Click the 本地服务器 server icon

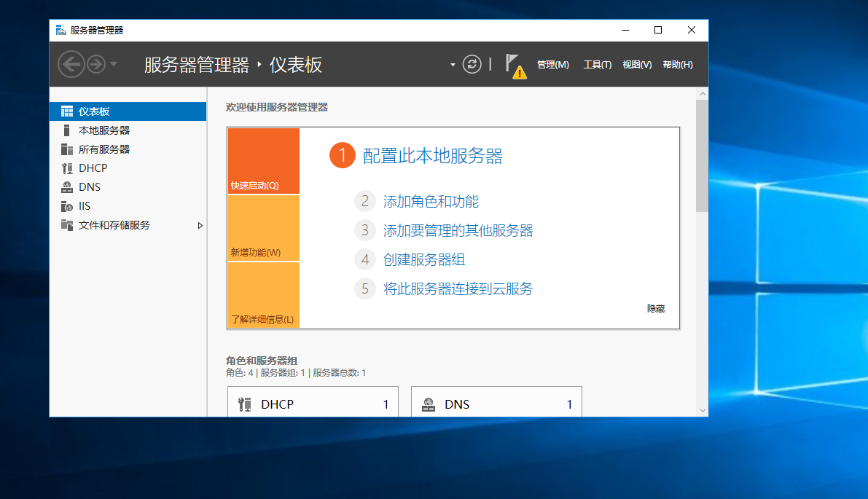(67, 130)
